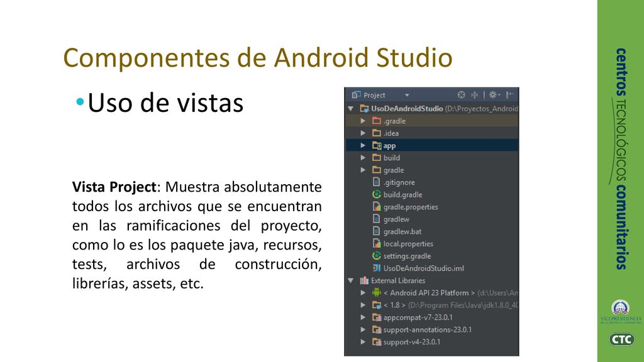The image size is (644, 362).
Task: Open the Project view dropdown
Action: tap(407, 96)
